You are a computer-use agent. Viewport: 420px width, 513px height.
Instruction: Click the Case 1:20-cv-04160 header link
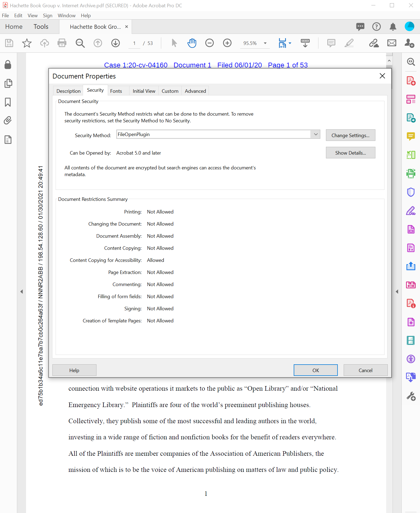136,65
